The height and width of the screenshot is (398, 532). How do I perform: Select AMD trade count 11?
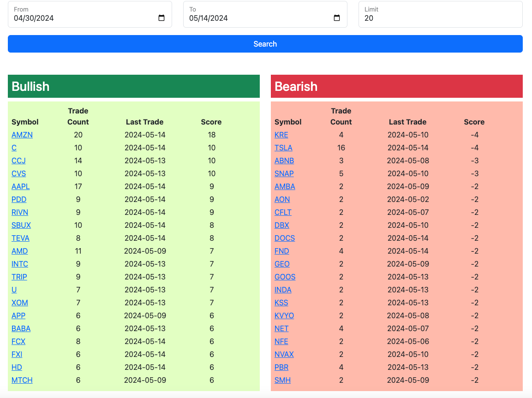pos(78,251)
